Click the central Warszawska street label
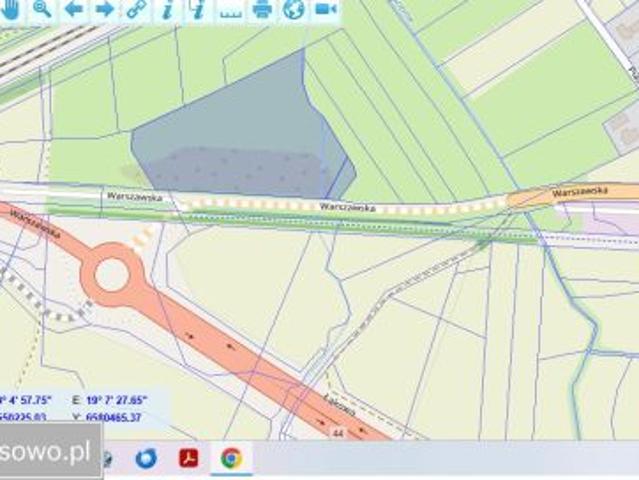The width and height of the screenshot is (639, 480). (347, 207)
